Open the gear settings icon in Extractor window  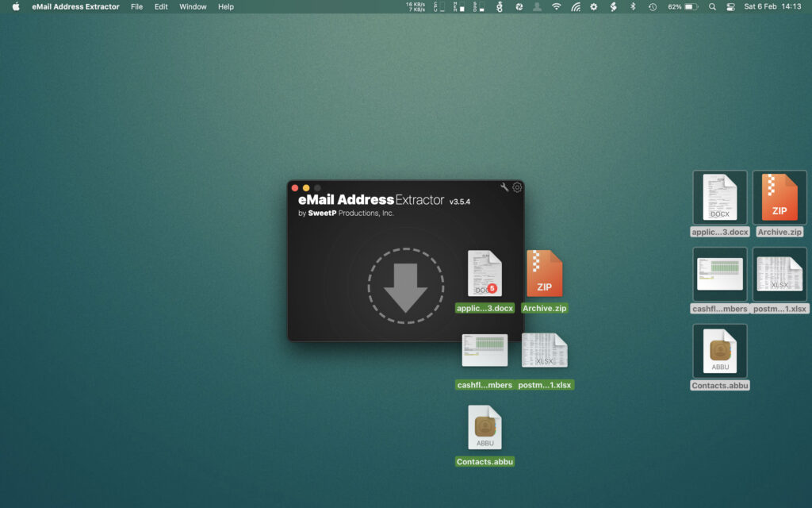click(518, 187)
